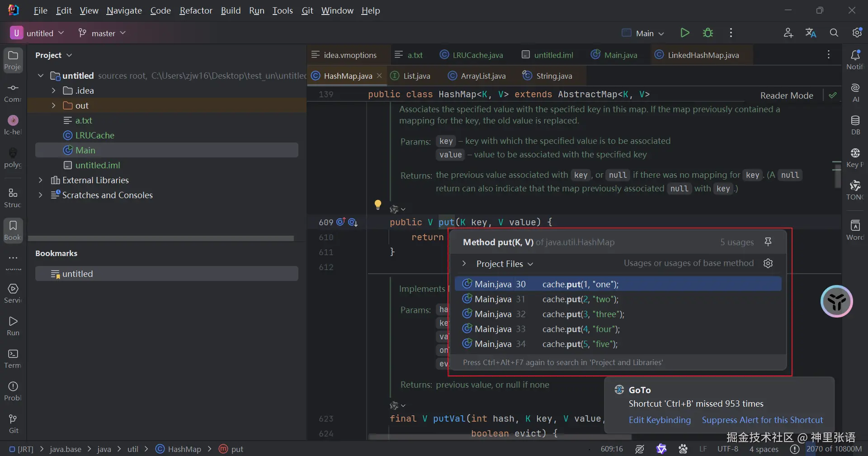This screenshot has height=456, width=868.
Task: Click Suppress Alert for this Shortcut
Action: (x=762, y=420)
